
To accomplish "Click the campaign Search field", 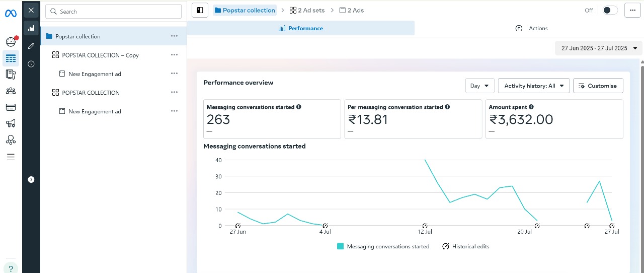I will pyautogui.click(x=113, y=12).
